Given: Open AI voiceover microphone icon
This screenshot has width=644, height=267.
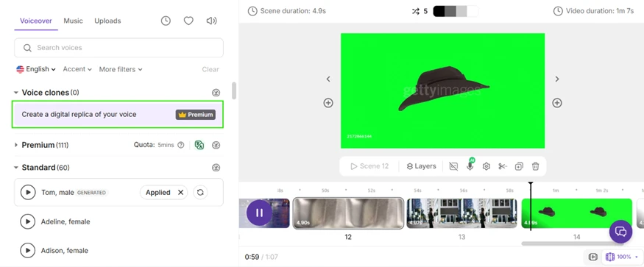Looking at the screenshot, I should [x=470, y=166].
